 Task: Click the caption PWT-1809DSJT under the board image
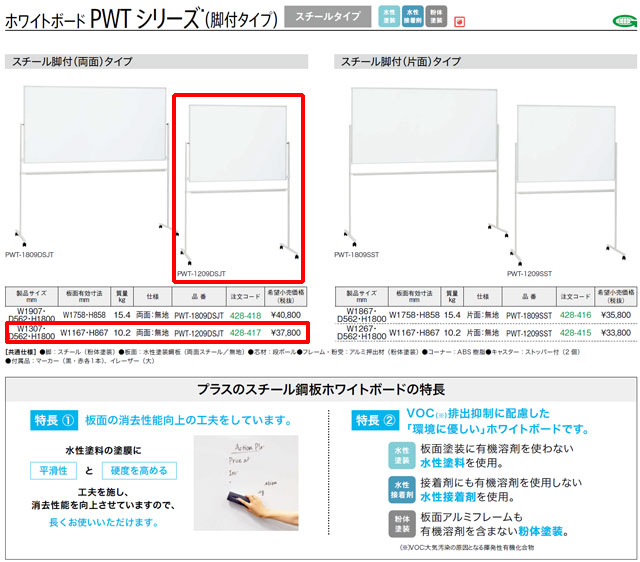pyautogui.click(x=29, y=255)
